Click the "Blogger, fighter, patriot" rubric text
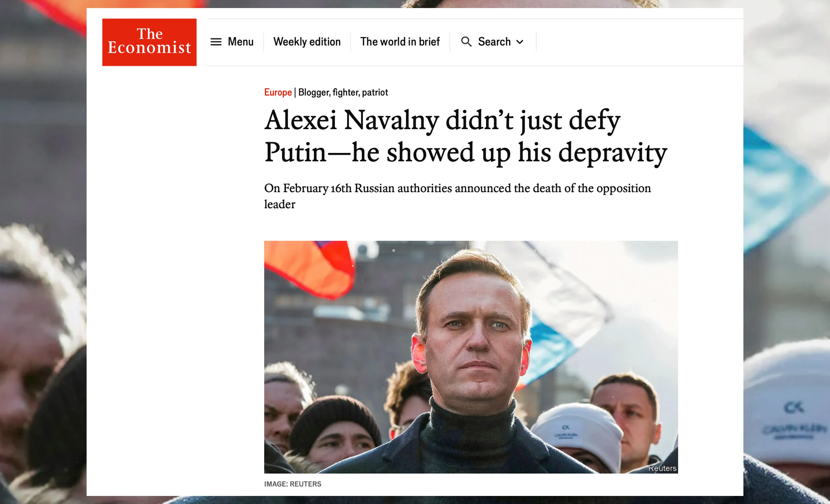This screenshot has width=830, height=504. 343,92
